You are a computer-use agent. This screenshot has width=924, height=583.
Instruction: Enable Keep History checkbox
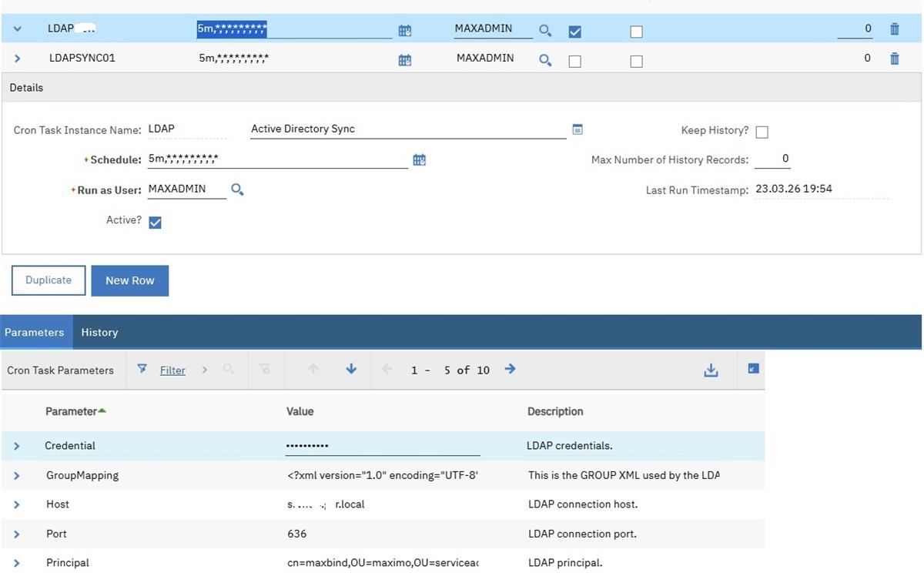pyautogui.click(x=762, y=132)
